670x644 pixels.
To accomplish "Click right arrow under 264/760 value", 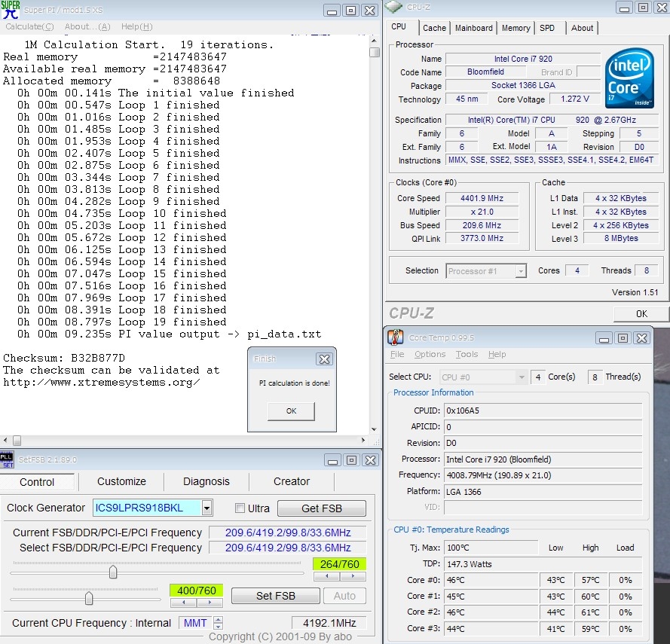I will (x=353, y=576).
